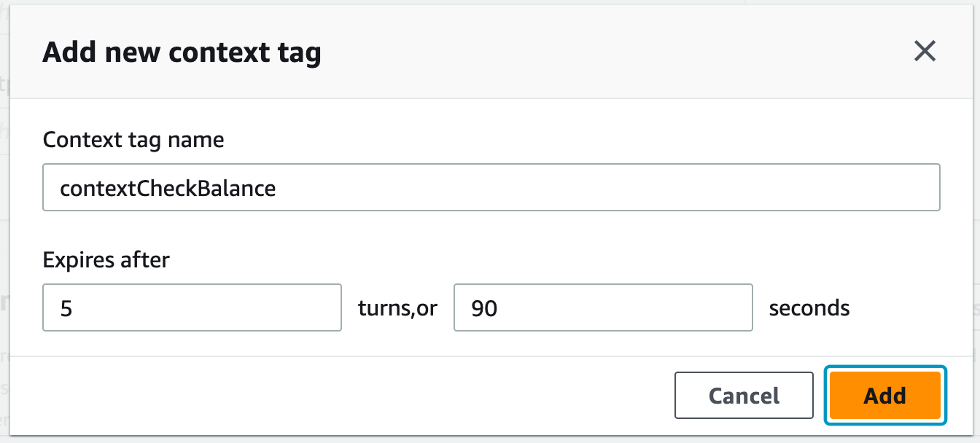Image resolution: width=980 pixels, height=443 pixels.
Task: Confirm with the orange Add button
Action: pos(884,396)
